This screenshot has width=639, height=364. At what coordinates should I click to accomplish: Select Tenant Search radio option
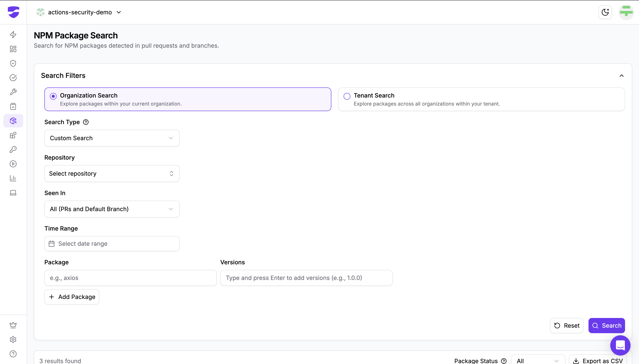pos(347,96)
